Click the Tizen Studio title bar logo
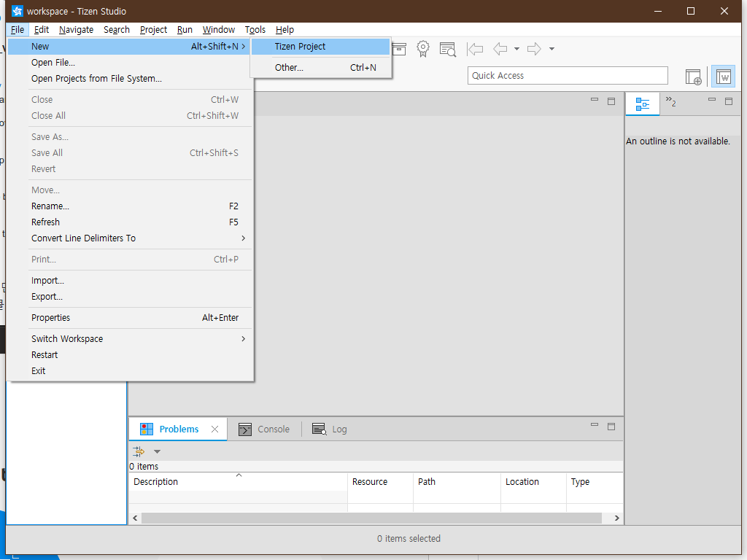Screen dimensions: 747x560 18,11
